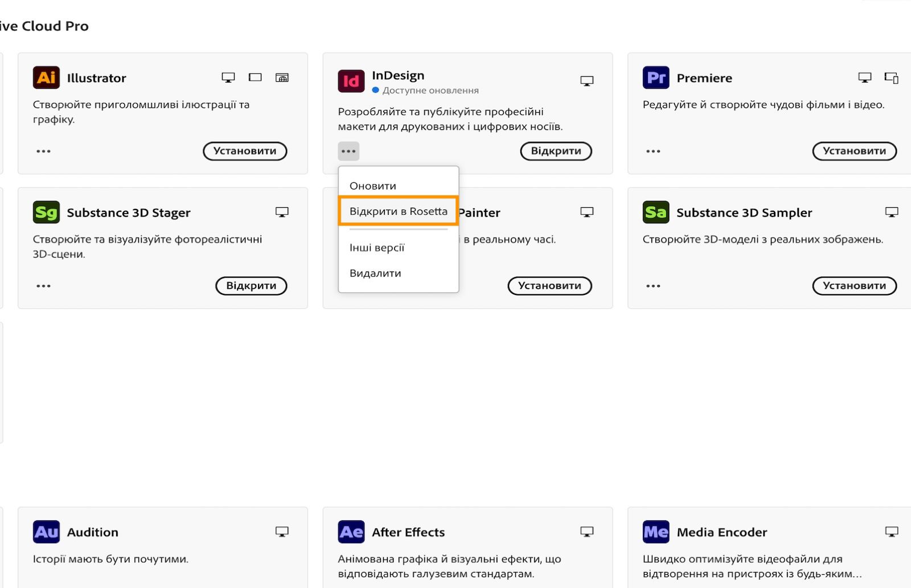911x588 pixels.
Task: Click the Premiere Pr app icon
Action: (x=656, y=77)
